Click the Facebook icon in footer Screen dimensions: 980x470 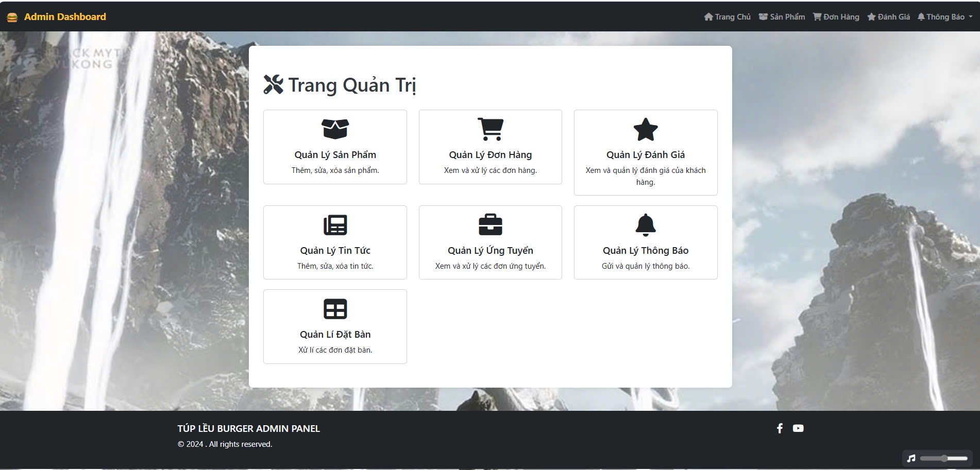[x=780, y=428]
